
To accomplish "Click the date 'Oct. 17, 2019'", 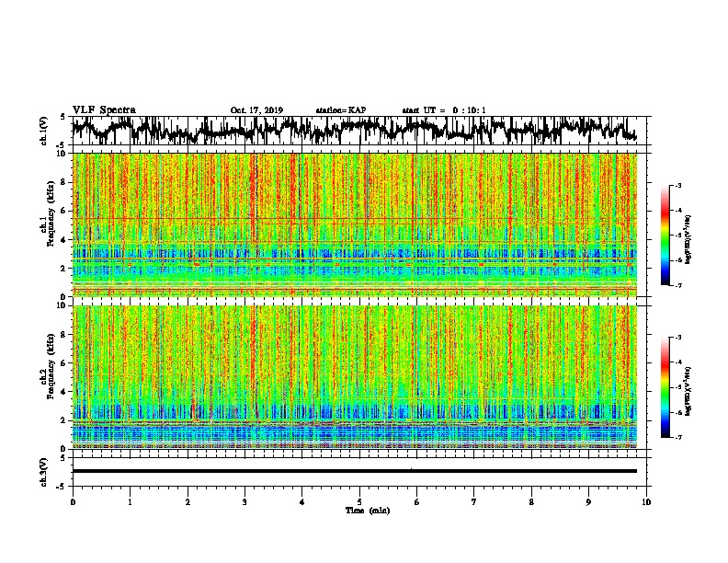I will point(256,110).
